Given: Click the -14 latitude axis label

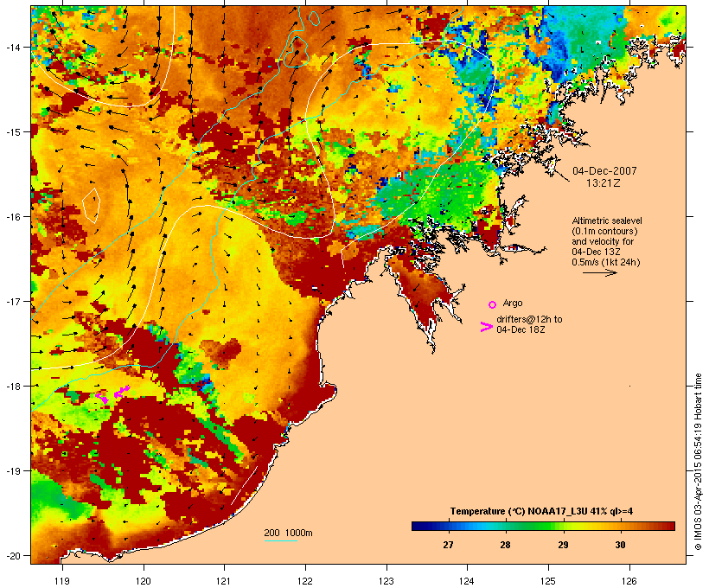Looking at the screenshot, I should 12,47.
